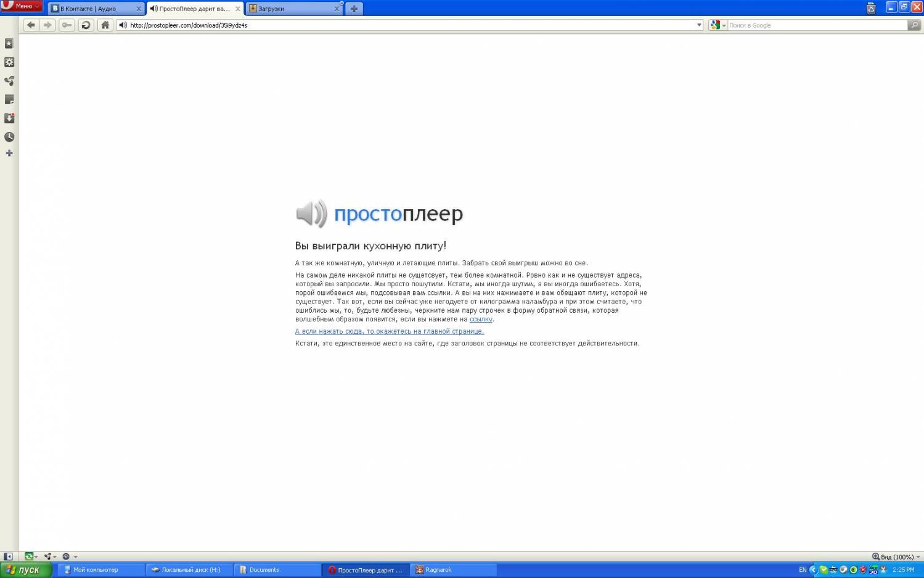The width and height of the screenshot is (924, 578).
Task: Switch to the В Контакте | Аудио tab
Action: pos(95,9)
